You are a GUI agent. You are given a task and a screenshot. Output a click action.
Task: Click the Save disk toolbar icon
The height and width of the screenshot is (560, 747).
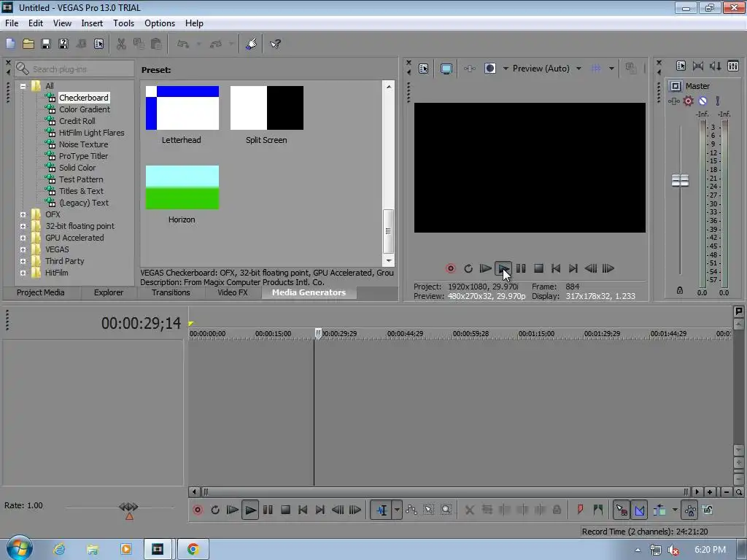point(46,44)
